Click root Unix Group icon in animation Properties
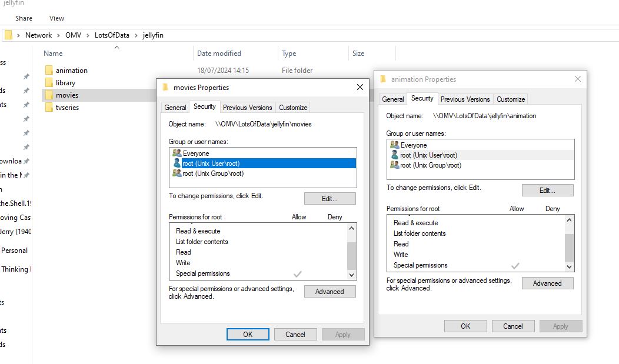 click(394, 165)
